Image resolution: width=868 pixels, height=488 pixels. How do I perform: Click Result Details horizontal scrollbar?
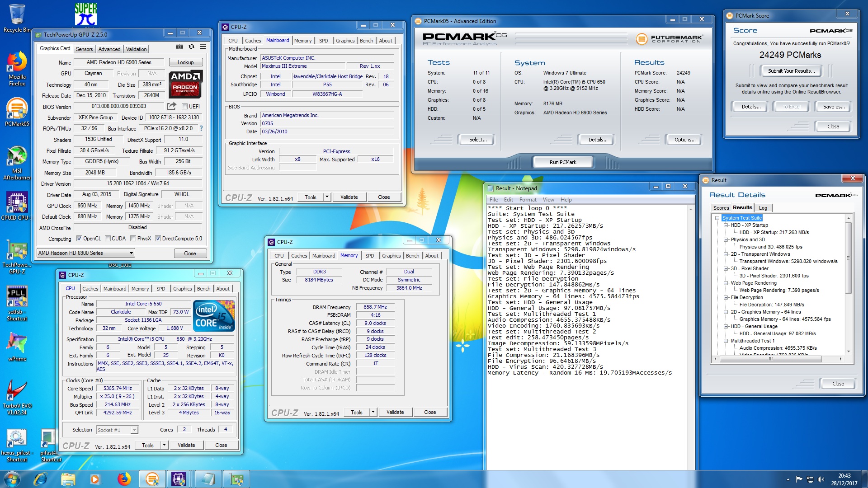pos(770,359)
